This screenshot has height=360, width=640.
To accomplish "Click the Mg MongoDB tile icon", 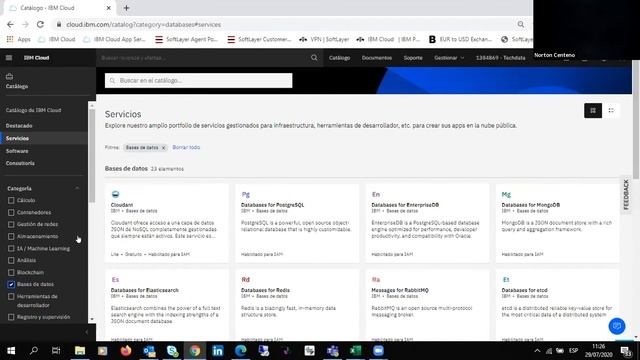I will click(506, 194).
